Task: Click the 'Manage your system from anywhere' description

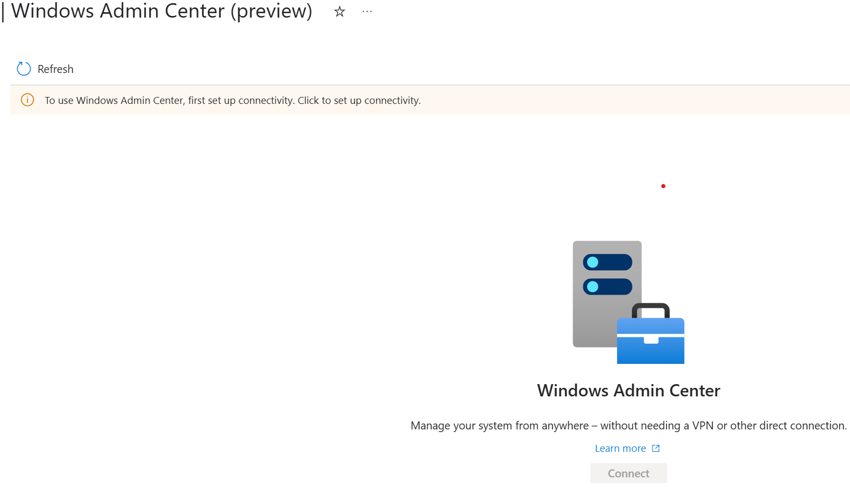Action: [x=628, y=426]
